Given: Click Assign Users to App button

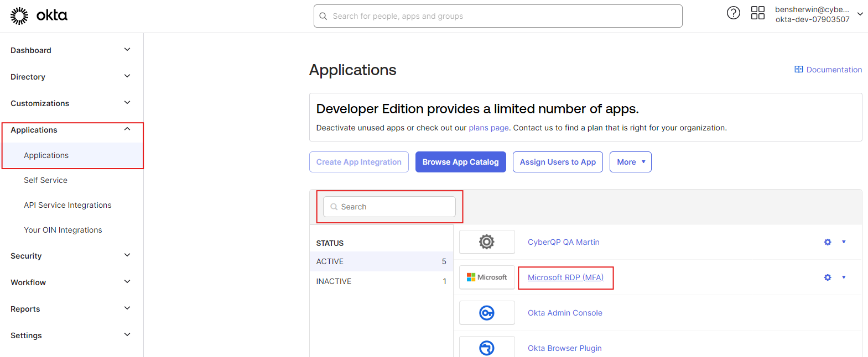Looking at the screenshot, I should tap(558, 162).
